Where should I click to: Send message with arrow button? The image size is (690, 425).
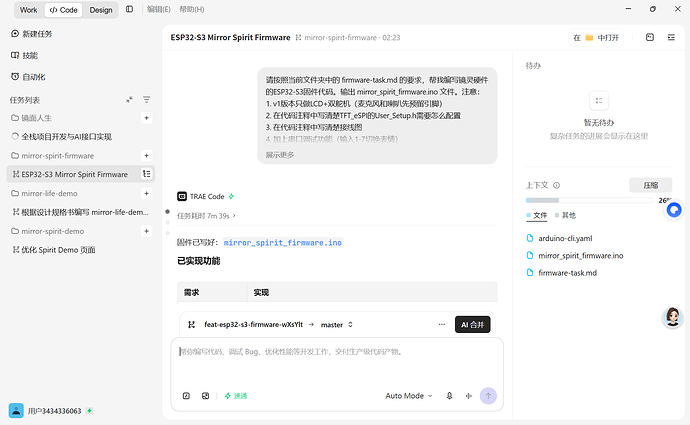tap(488, 396)
